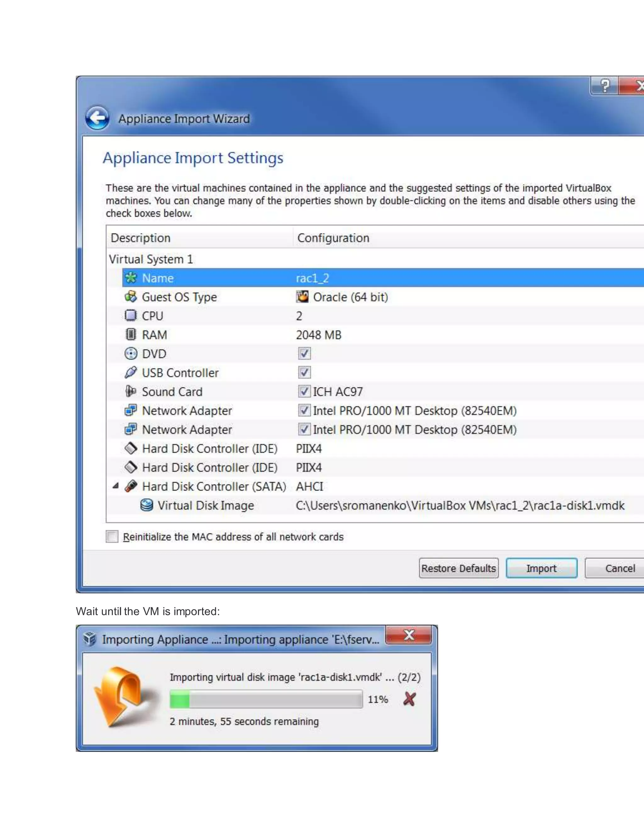
Task: Uncheck the DVD checkbox
Action: [x=304, y=354]
